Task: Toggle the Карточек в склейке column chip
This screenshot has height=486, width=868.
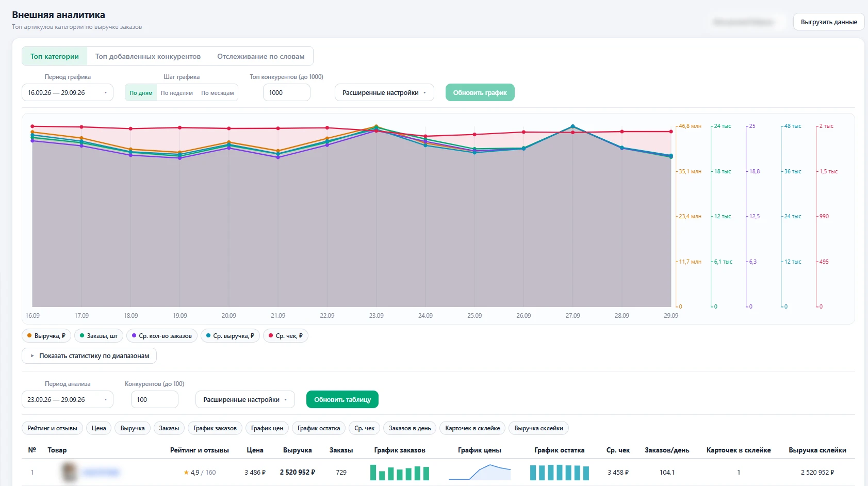Action: (472, 428)
